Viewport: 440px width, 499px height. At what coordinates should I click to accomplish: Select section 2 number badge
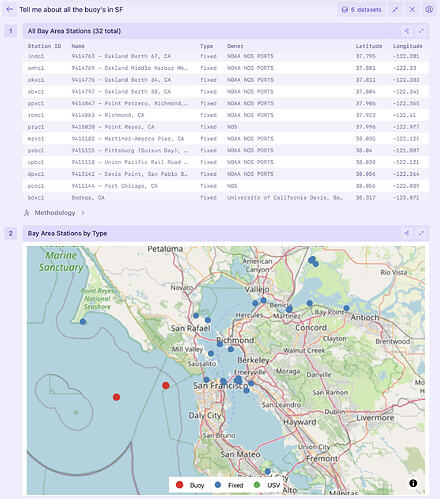[x=11, y=233]
